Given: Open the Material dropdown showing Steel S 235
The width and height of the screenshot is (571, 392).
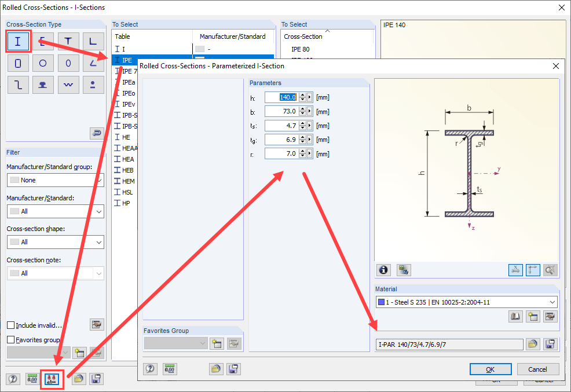Looking at the screenshot, I should tap(467, 302).
